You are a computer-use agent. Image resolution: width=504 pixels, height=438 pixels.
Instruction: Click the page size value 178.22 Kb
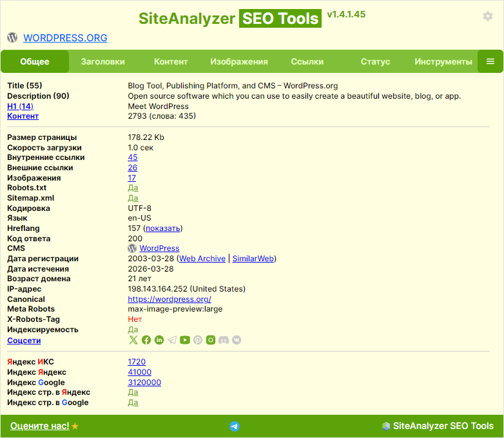point(146,137)
